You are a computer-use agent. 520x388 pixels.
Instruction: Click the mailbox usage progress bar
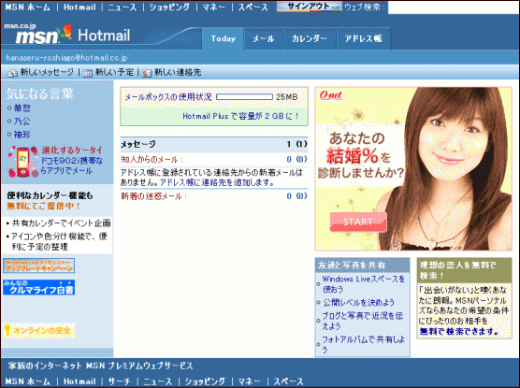tap(244, 97)
